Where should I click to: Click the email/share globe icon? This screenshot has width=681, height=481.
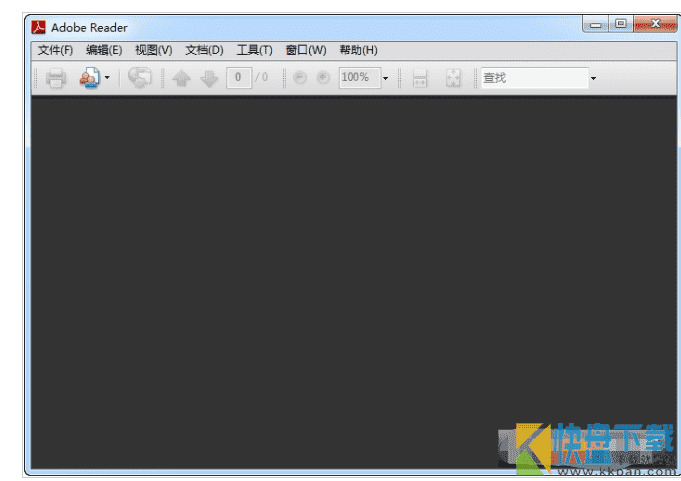pos(140,78)
